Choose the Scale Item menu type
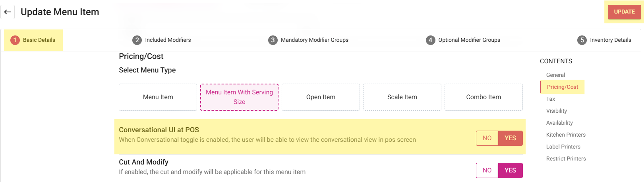The image size is (644, 182). [402, 97]
